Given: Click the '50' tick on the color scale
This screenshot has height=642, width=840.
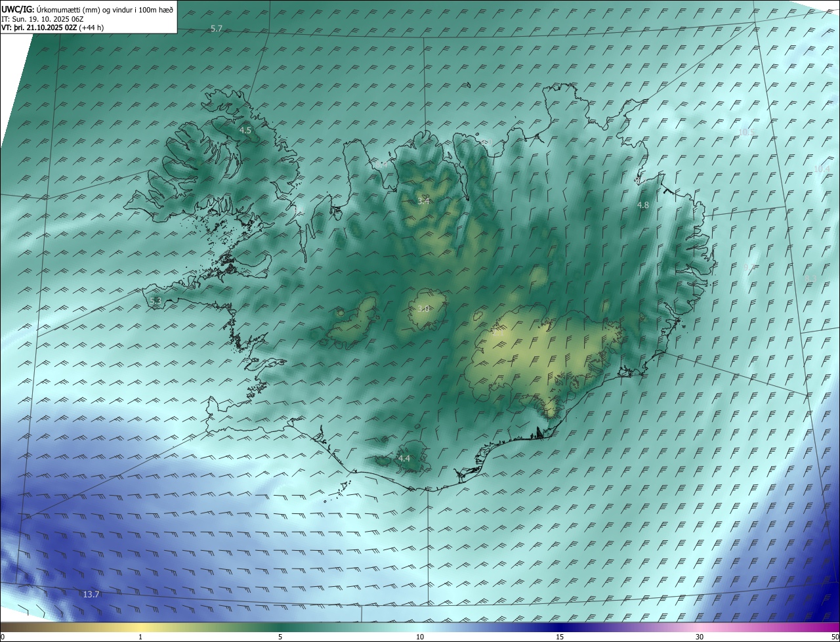Looking at the screenshot, I should [834, 637].
